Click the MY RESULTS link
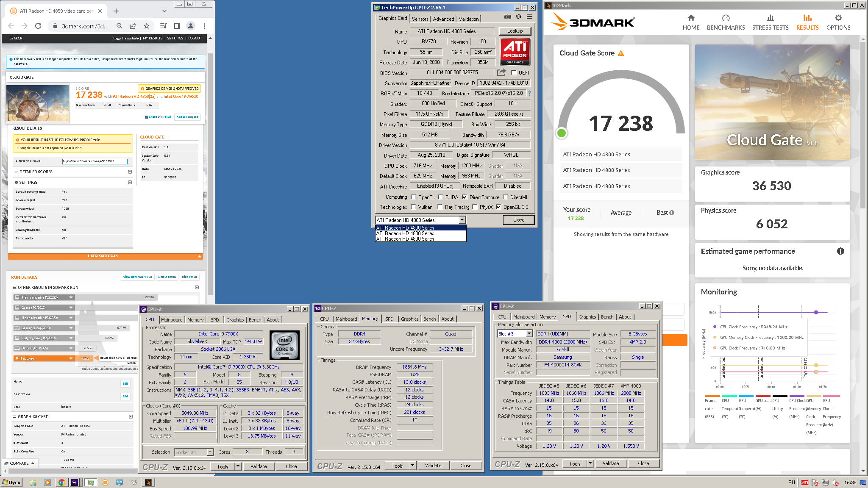The height and width of the screenshot is (488, 868). point(153,38)
